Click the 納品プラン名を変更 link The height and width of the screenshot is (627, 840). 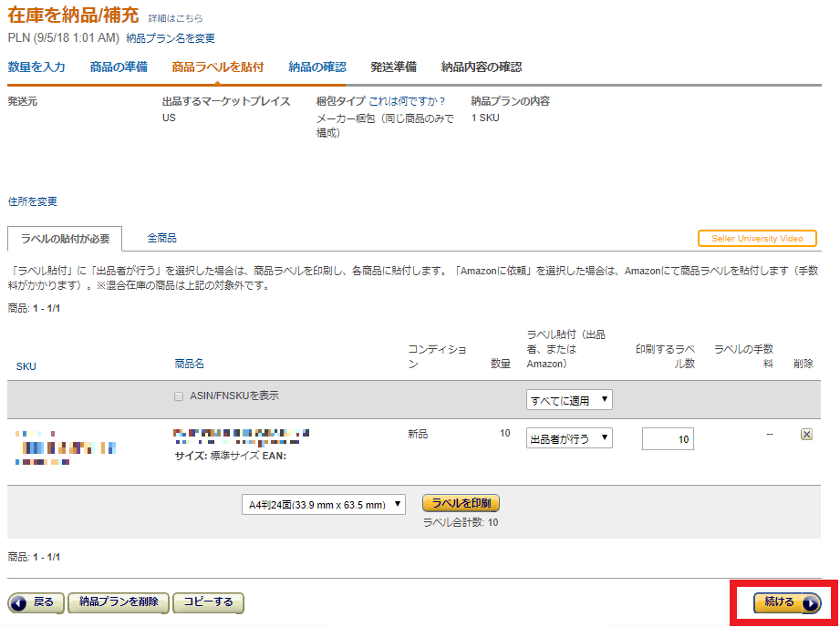[171, 38]
